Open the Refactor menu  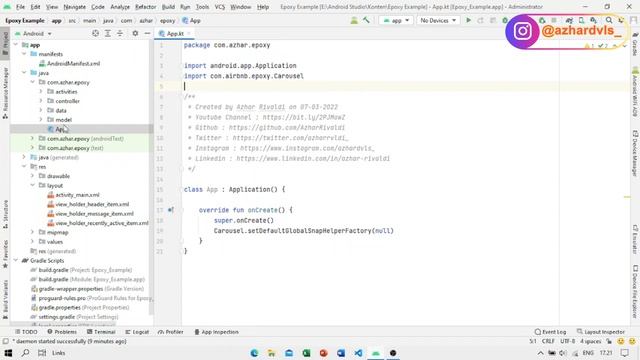[145, 7]
